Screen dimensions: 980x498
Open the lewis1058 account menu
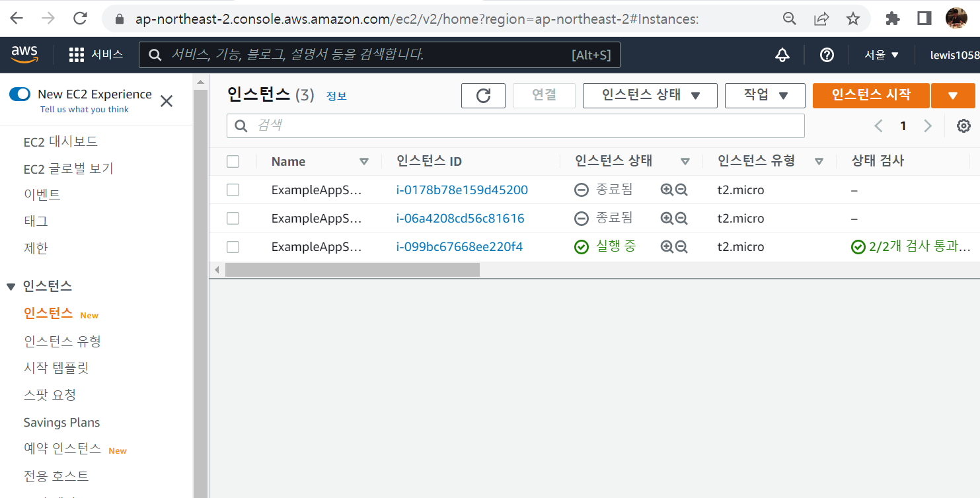tap(954, 55)
